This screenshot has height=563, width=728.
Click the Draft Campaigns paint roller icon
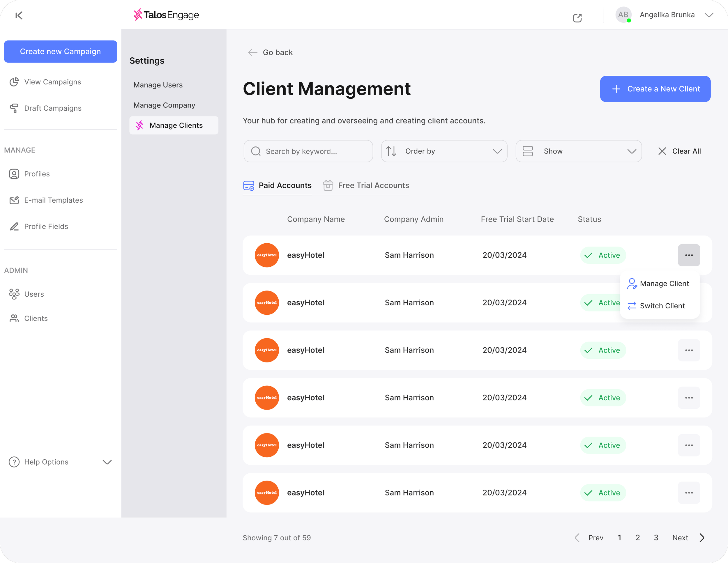[x=14, y=108]
